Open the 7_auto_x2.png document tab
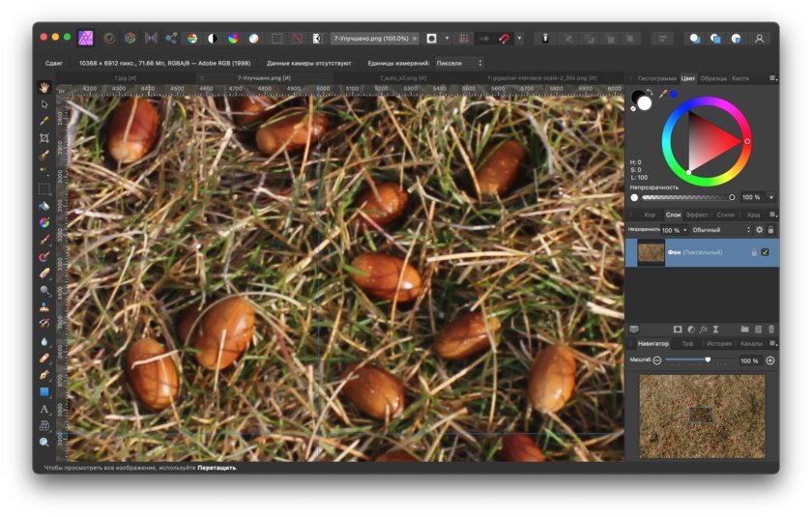812x517 pixels. pyautogui.click(x=403, y=78)
